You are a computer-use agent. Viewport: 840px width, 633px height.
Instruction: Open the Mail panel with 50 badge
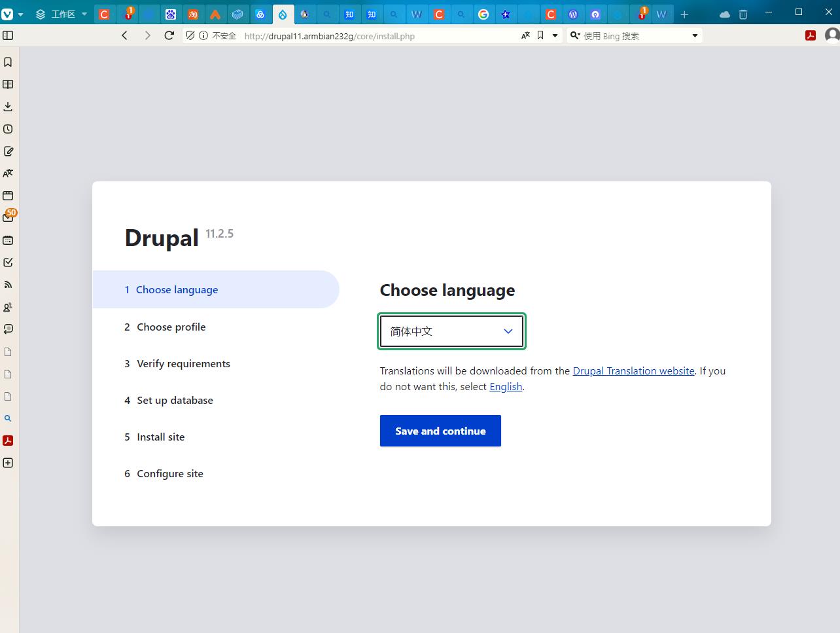(8, 217)
